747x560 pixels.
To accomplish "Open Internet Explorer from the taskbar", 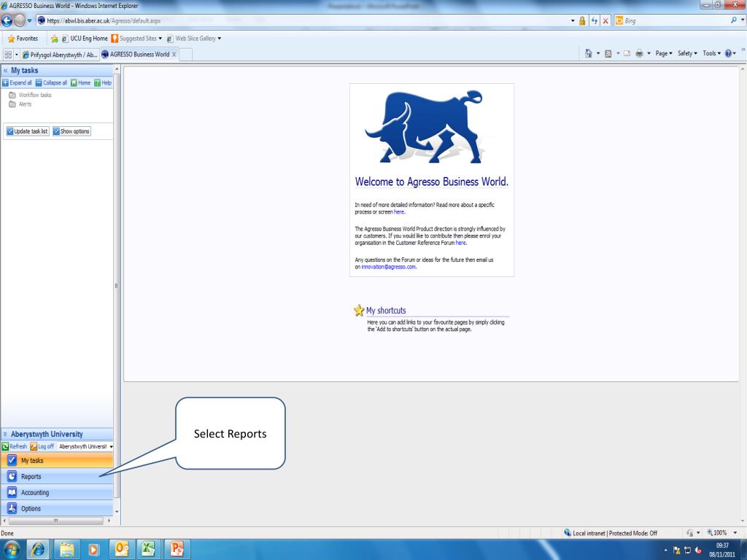I will pos(38,550).
